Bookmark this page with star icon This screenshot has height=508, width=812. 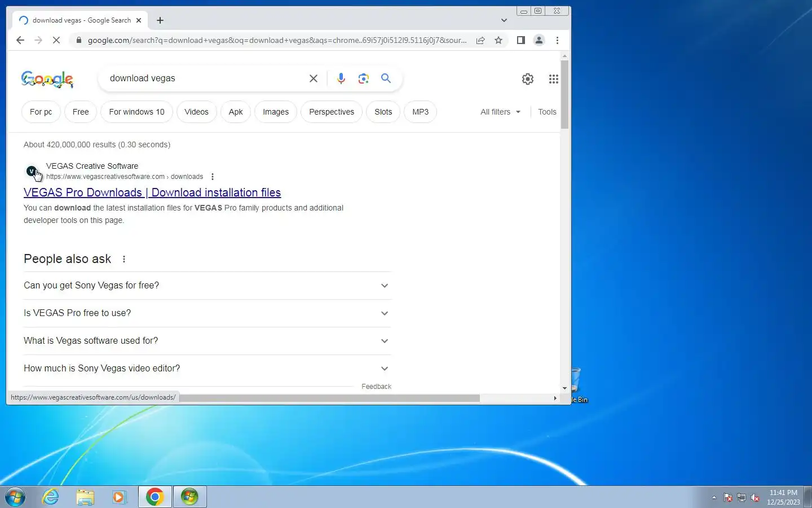click(x=498, y=40)
